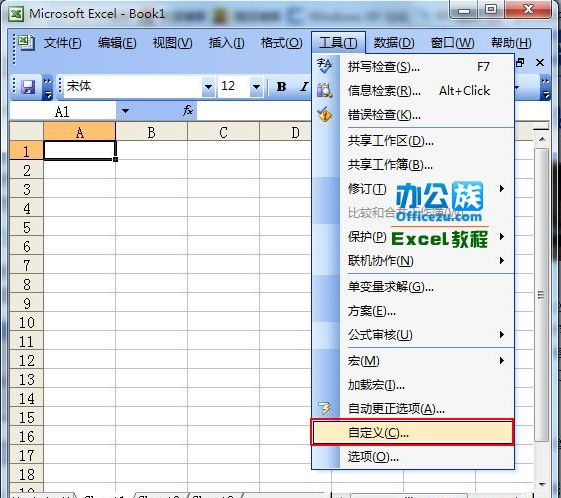The width and height of the screenshot is (561, 498).
Task: Click the vertical scrollbar up arrow
Action: [542, 139]
